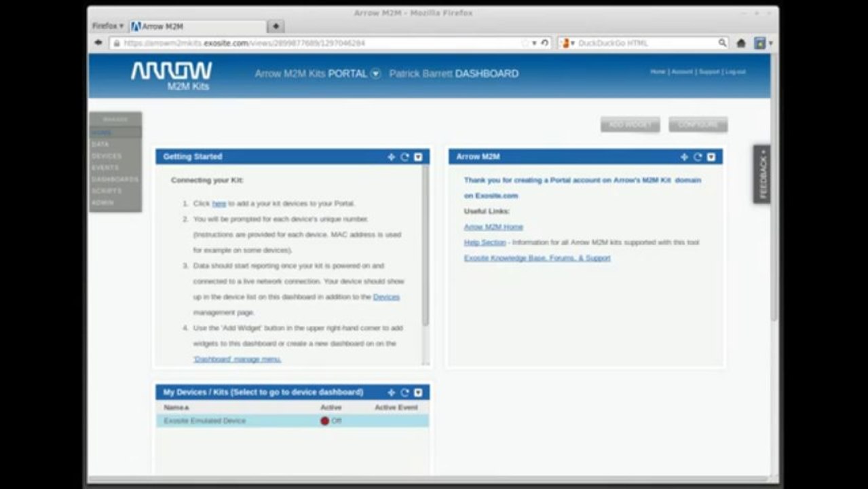Click the Support link in the top header

click(709, 71)
